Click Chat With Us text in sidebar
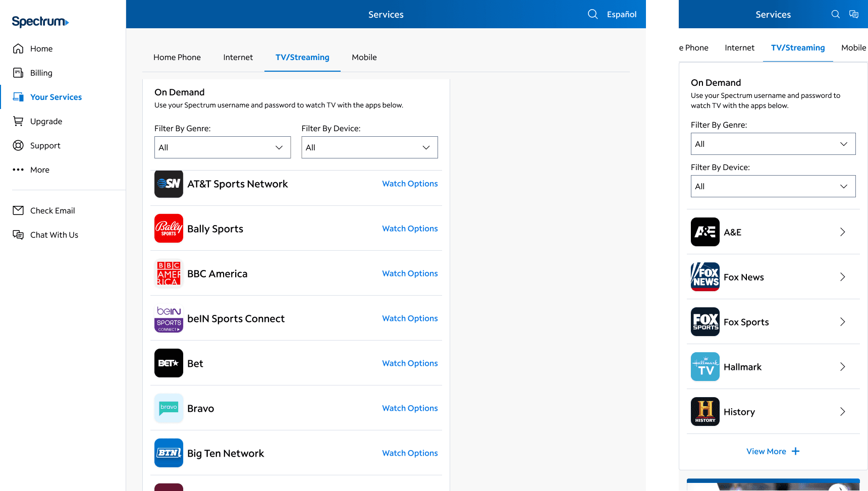868x491 pixels. 54,235
